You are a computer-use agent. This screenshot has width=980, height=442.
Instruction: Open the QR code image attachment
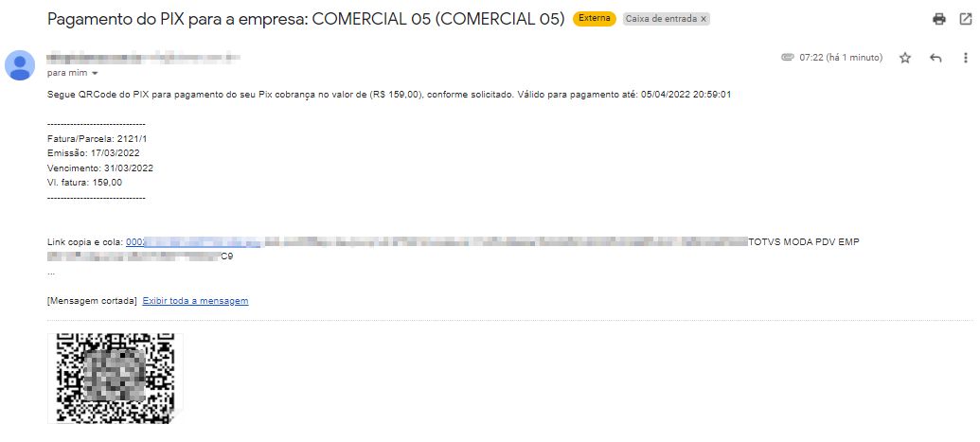point(116,379)
